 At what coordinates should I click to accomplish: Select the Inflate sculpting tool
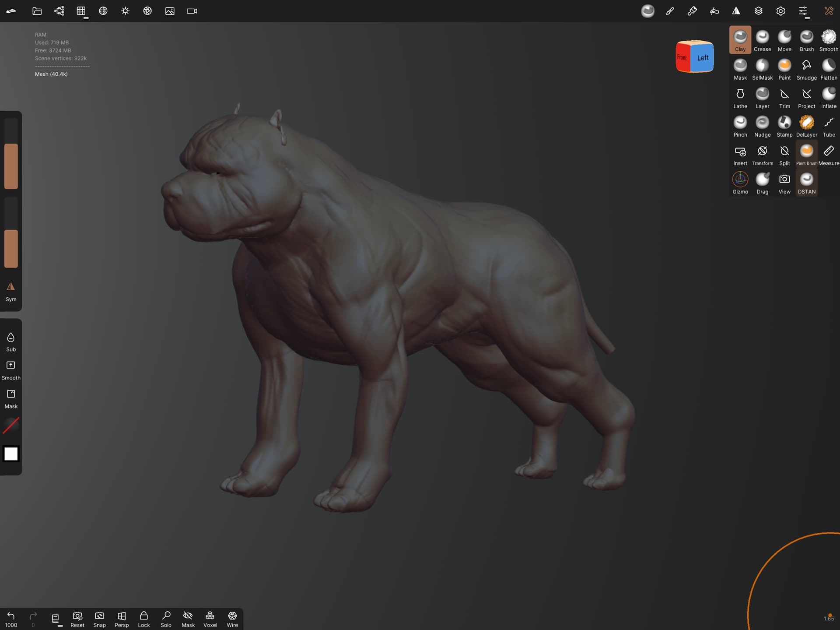(x=828, y=97)
